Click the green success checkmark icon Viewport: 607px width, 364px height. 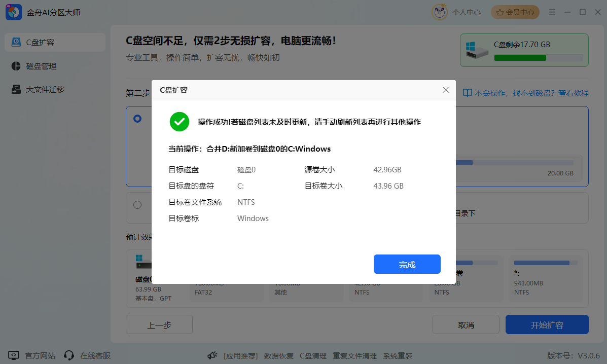click(x=179, y=122)
